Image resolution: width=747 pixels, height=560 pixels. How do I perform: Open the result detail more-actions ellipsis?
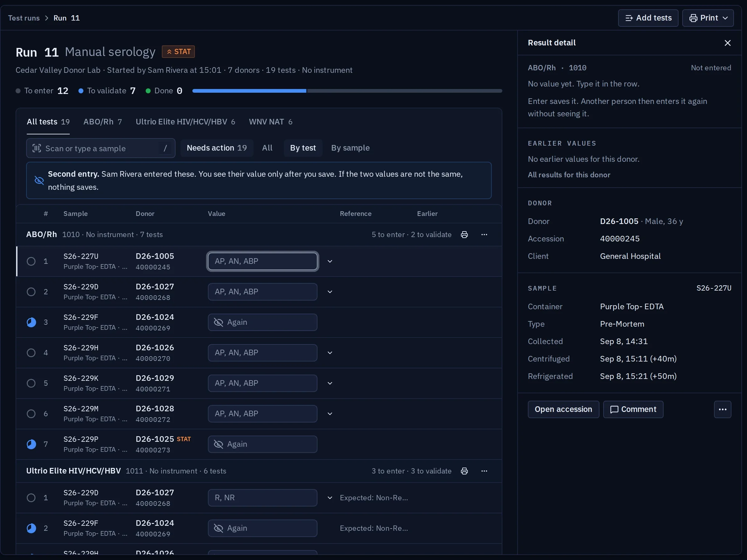[722, 409]
